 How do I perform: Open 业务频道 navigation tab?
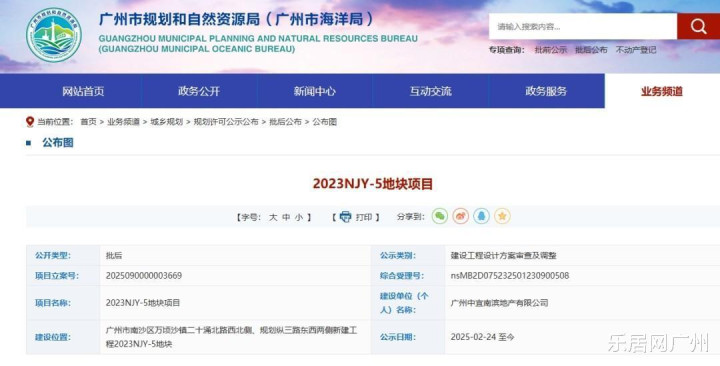coord(662,91)
